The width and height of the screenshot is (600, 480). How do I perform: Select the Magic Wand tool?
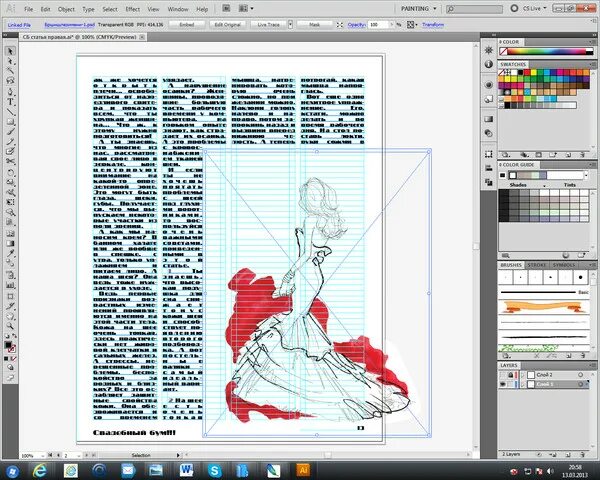[10, 71]
